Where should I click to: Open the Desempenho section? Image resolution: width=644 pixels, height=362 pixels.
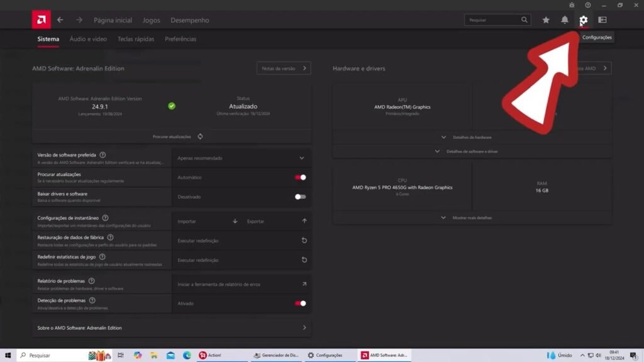190,20
